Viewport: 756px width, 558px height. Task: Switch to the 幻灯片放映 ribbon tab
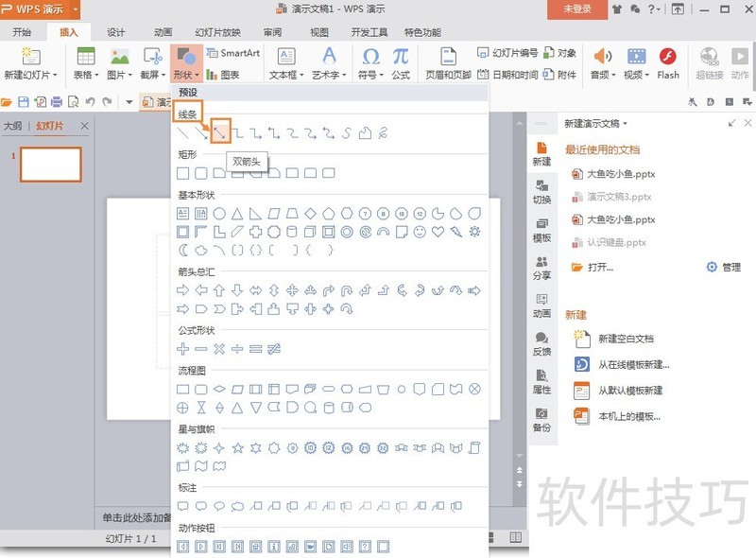pos(218,32)
